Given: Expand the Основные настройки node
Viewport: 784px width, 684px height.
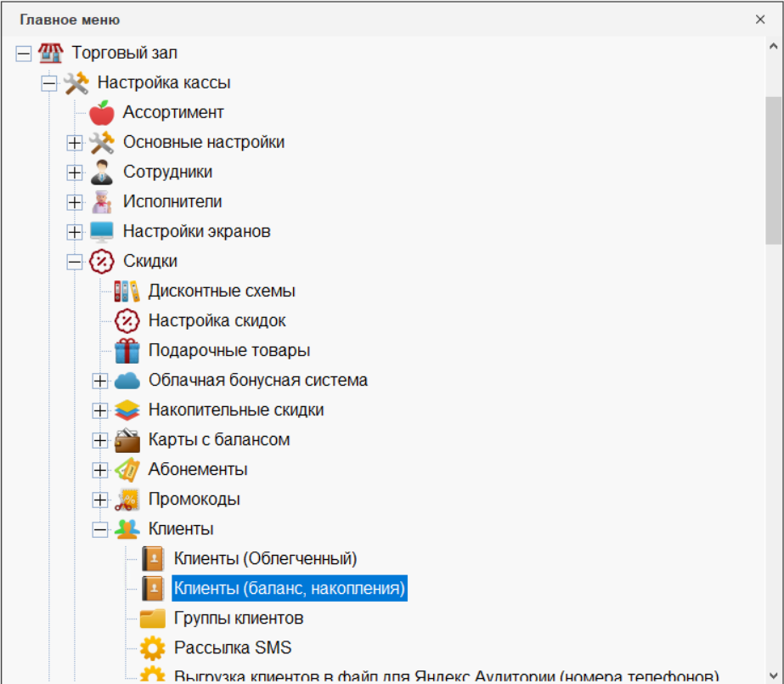Looking at the screenshot, I should [x=75, y=143].
